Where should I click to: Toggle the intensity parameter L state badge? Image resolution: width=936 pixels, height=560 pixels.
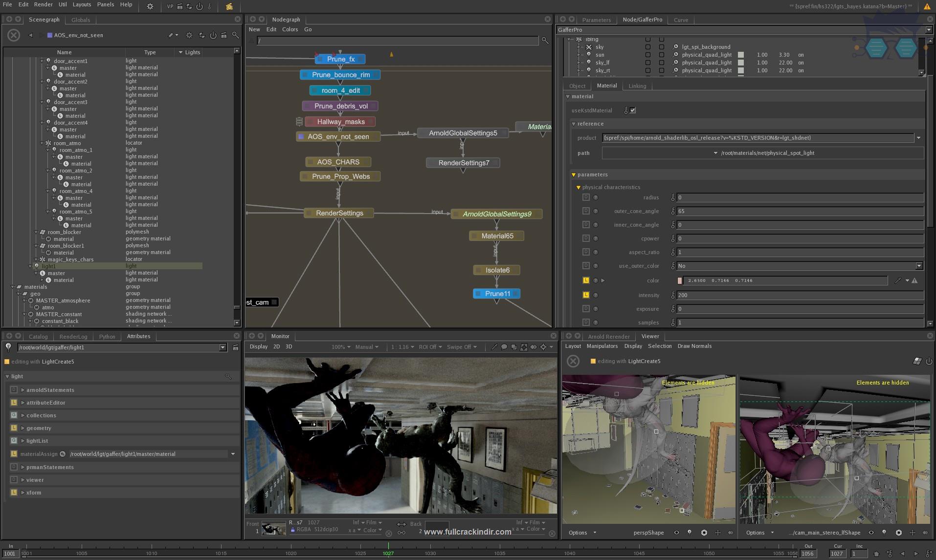[x=586, y=295]
